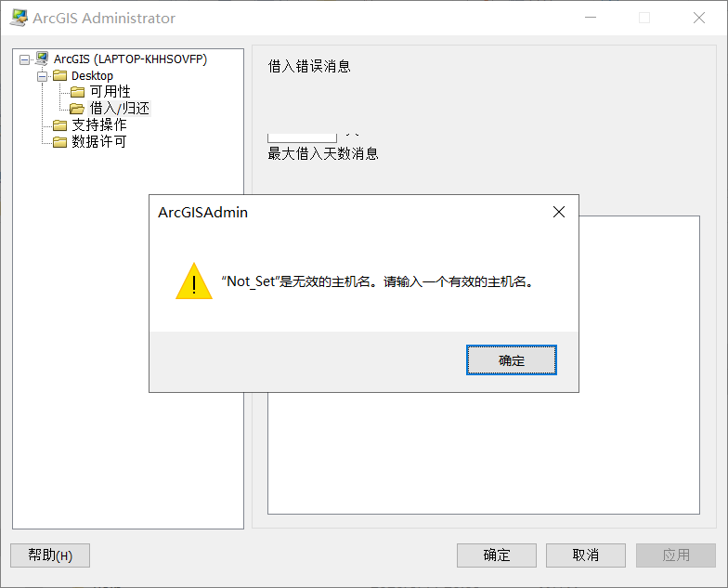Collapse the ArcGIS (LAPTOP-KHHSOVFP) root node
The width and height of the screenshot is (728, 588).
[x=24, y=59]
